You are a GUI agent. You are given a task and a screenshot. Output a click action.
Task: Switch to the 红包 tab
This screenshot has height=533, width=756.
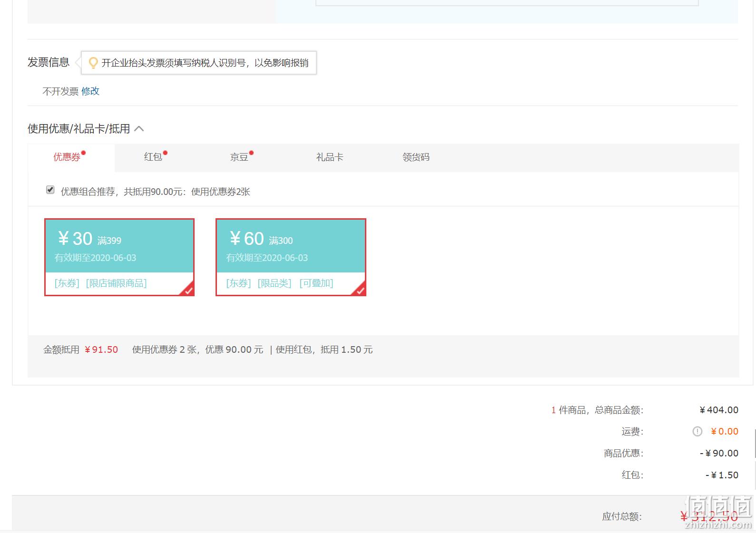[x=153, y=157]
